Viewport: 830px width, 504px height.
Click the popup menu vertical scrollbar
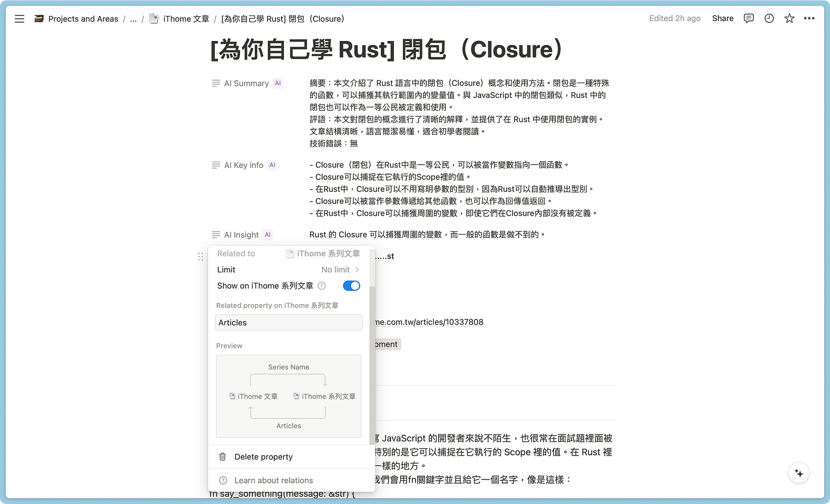coord(372,364)
